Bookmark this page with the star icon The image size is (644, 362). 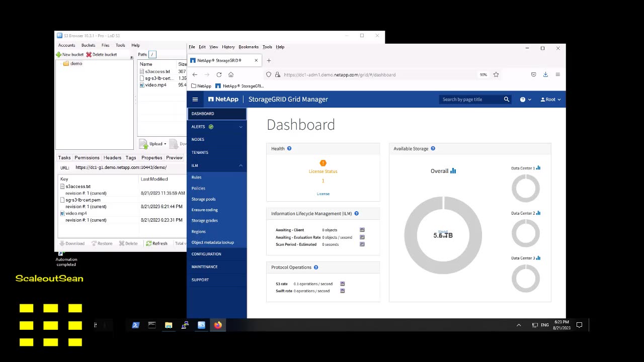[496, 75]
